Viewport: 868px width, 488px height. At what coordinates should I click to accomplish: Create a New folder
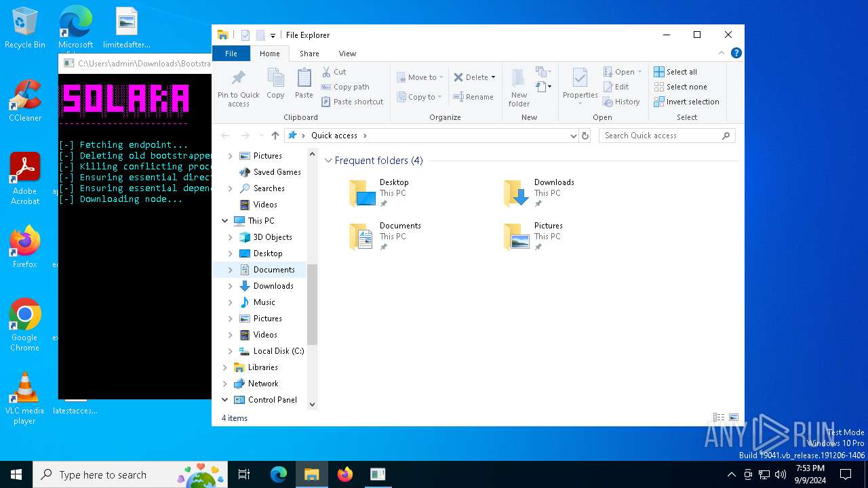point(519,87)
